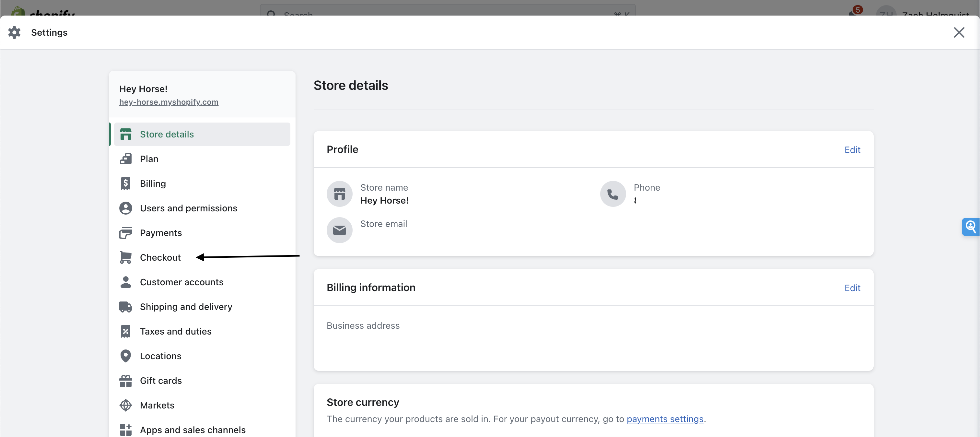Click the Billing dollar receipt icon
Image resolution: width=980 pixels, height=437 pixels.
pyautogui.click(x=125, y=183)
